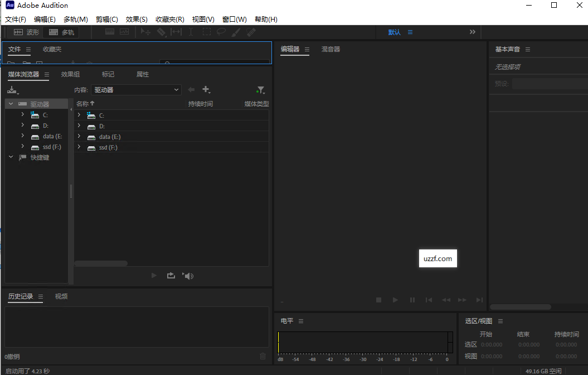Collapse the 驱动器 tree in sidebar
Image resolution: width=588 pixels, height=375 pixels.
point(10,103)
